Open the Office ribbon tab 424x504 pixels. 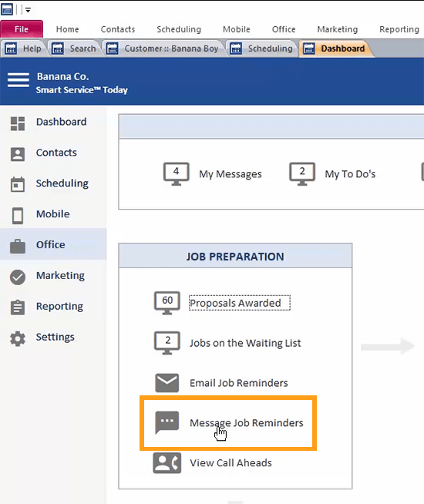[284, 29]
